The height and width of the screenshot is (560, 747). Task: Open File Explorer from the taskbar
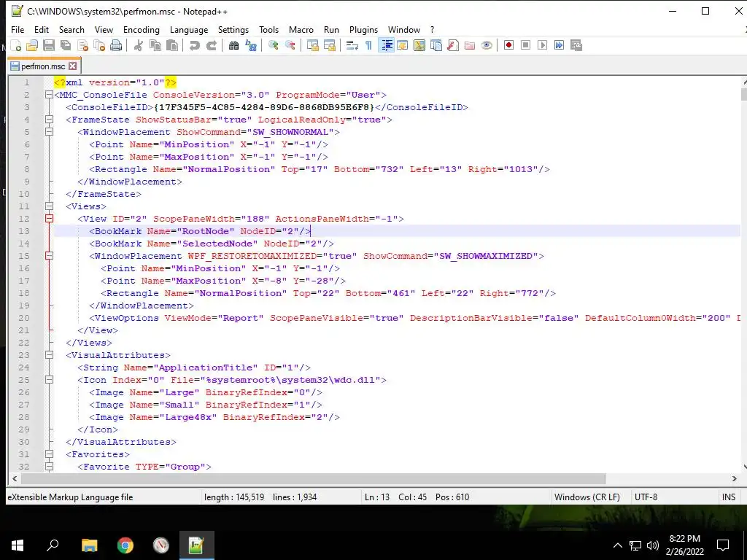[x=89, y=545]
